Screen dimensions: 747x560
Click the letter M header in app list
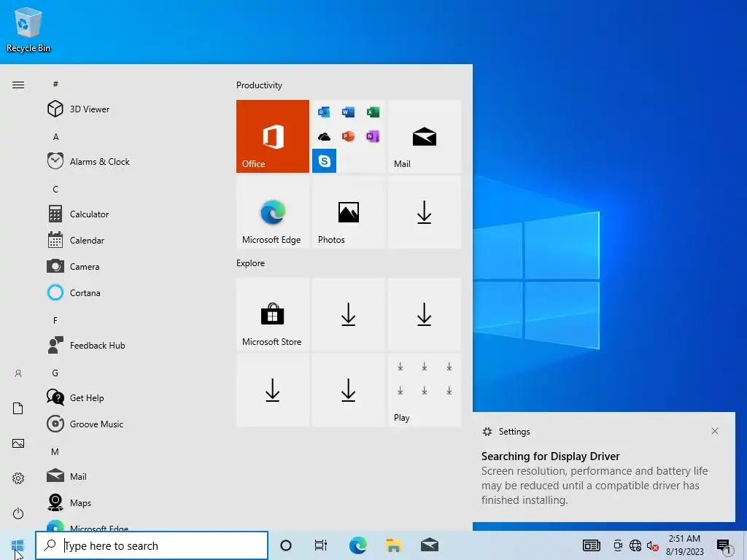point(55,451)
